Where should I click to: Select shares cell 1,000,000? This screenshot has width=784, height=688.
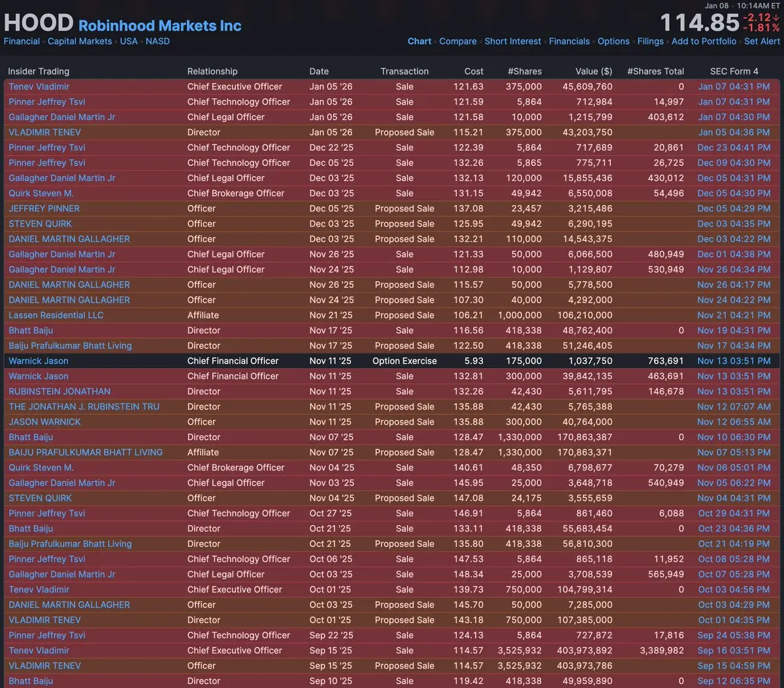(x=520, y=315)
